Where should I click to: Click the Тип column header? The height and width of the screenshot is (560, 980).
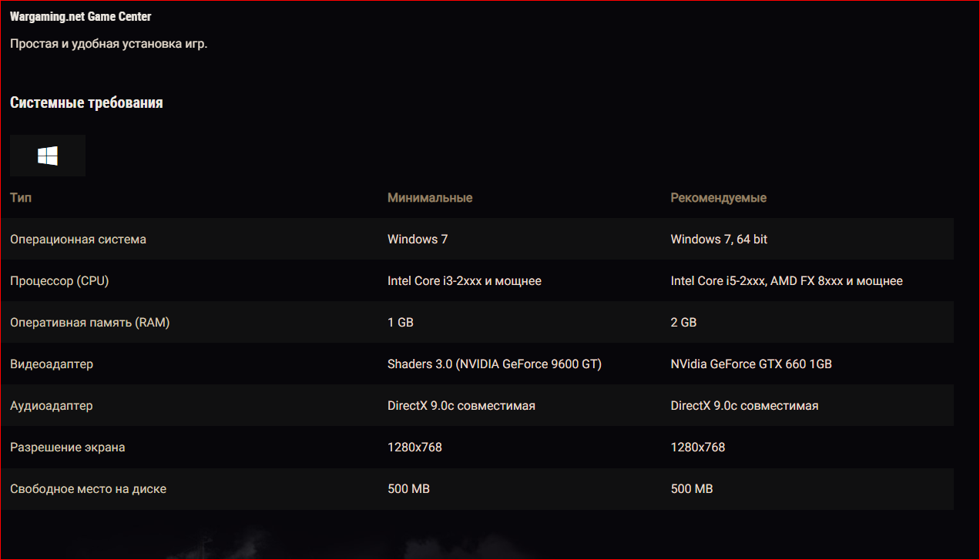[x=21, y=198]
